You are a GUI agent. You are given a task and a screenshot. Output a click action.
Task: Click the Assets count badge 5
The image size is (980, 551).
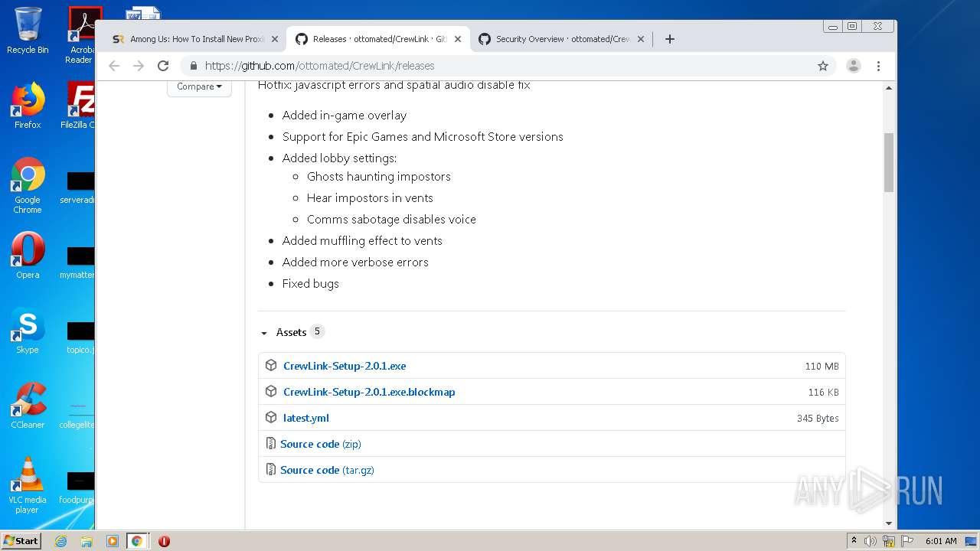point(317,331)
